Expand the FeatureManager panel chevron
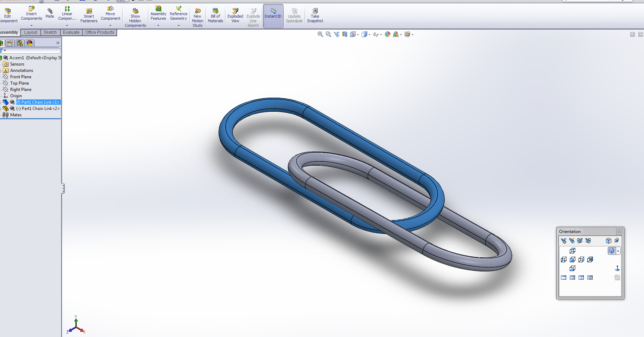 pyautogui.click(x=58, y=43)
